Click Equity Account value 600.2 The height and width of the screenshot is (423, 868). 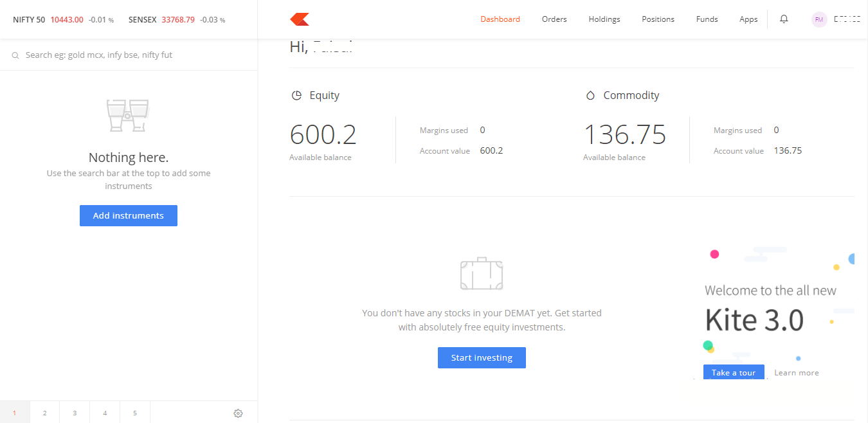pyautogui.click(x=491, y=151)
